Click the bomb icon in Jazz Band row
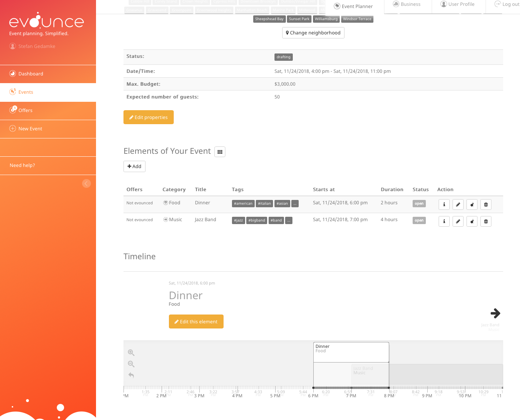 click(x=472, y=221)
